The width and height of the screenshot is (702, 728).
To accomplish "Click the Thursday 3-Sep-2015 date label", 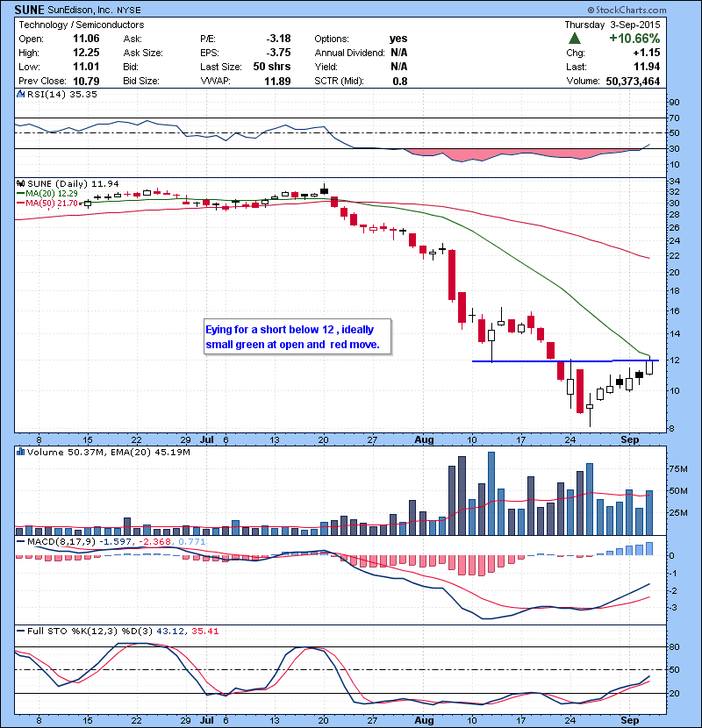I will click(612, 25).
